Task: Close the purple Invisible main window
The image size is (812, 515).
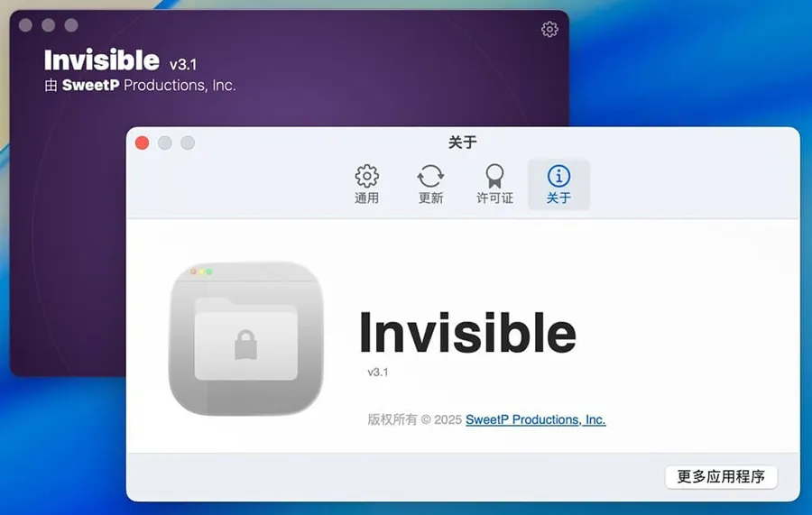Action: (x=25, y=25)
